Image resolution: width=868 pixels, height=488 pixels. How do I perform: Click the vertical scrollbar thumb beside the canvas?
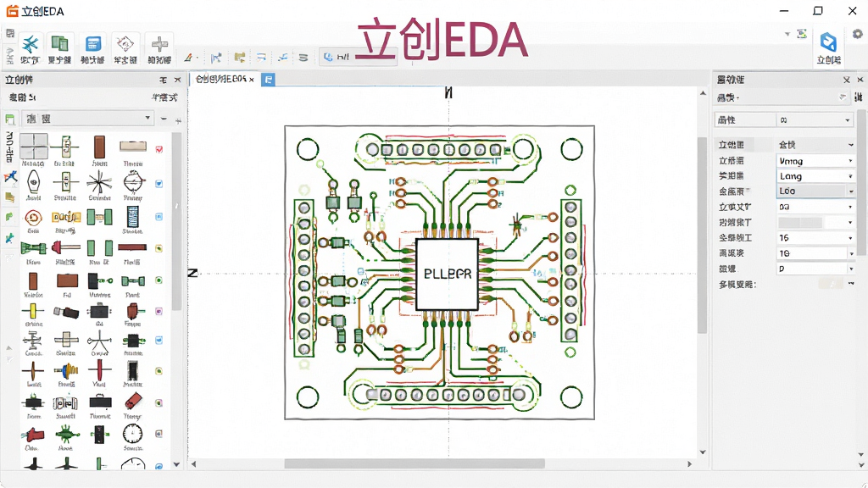pyautogui.click(x=703, y=236)
